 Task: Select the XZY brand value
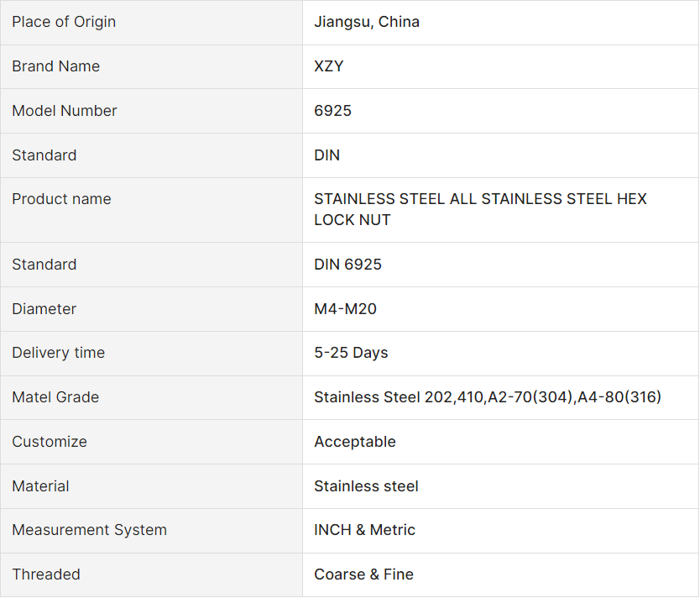[x=329, y=66]
